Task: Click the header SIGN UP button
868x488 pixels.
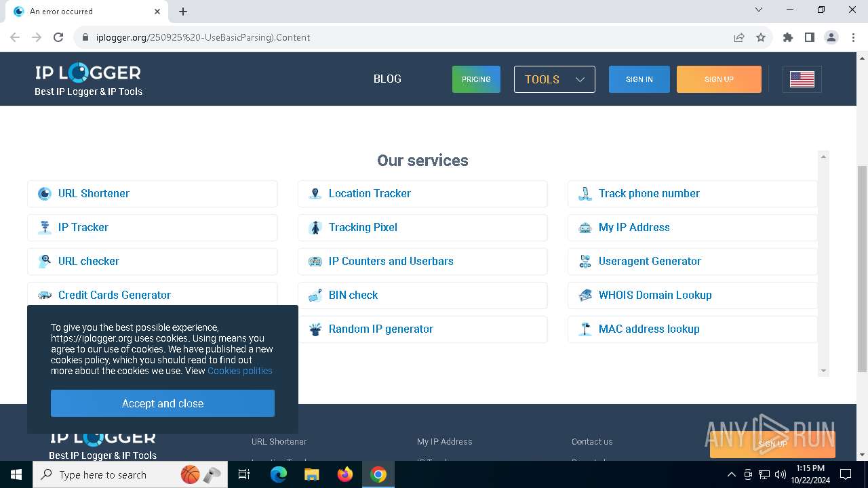Action: [719, 79]
